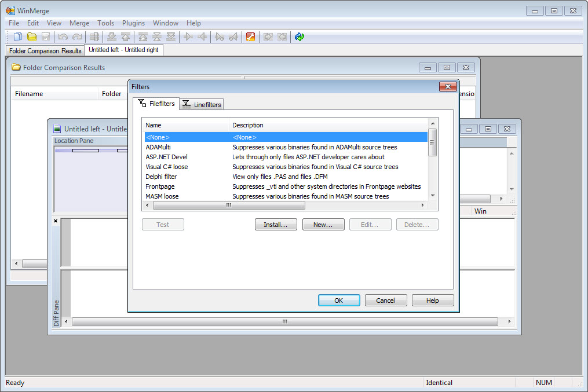Open the View menu
The image size is (588, 392).
coord(54,23)
